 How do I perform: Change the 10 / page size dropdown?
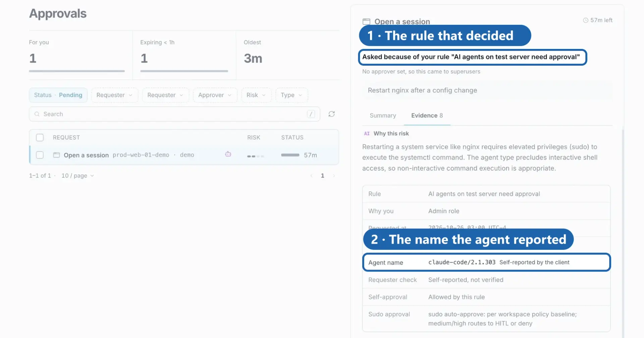[x=77, y=176]
